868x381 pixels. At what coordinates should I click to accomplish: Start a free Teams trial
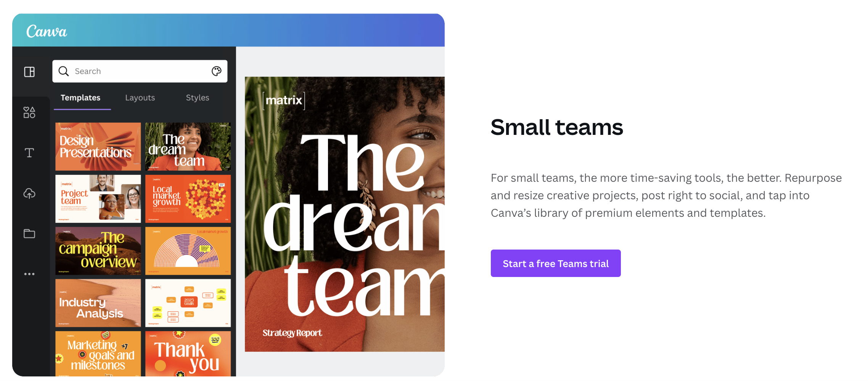(556, 263)
